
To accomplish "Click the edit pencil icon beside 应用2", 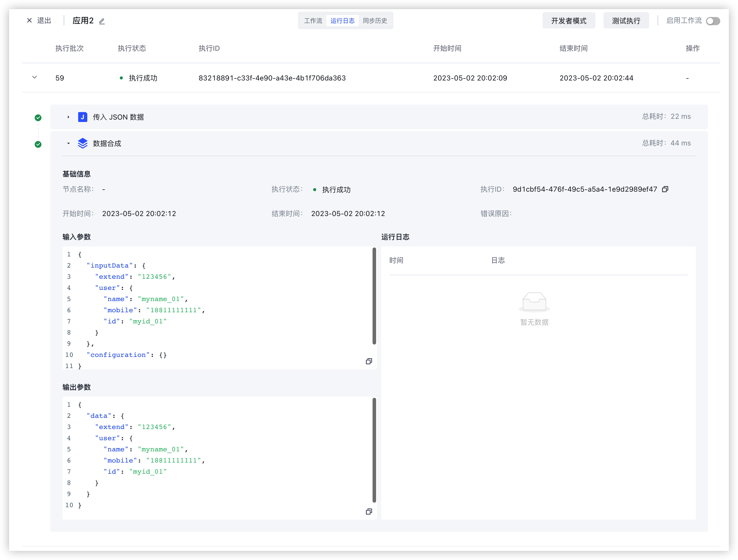I will pyautogui.click(x=102, y=21).
